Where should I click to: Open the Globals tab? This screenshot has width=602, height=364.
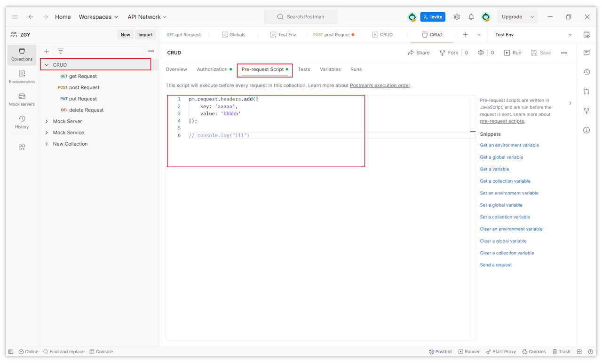point(234,35)
